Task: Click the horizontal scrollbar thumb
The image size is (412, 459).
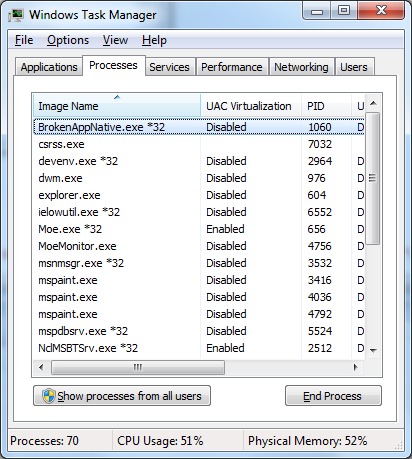Action: [138, 367]
